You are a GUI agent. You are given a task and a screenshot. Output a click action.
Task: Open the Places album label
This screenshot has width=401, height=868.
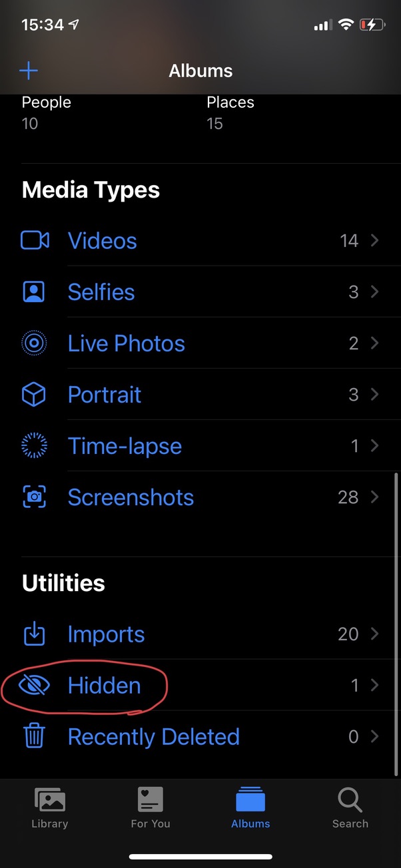pyautogui.click(x=230, y=103)
